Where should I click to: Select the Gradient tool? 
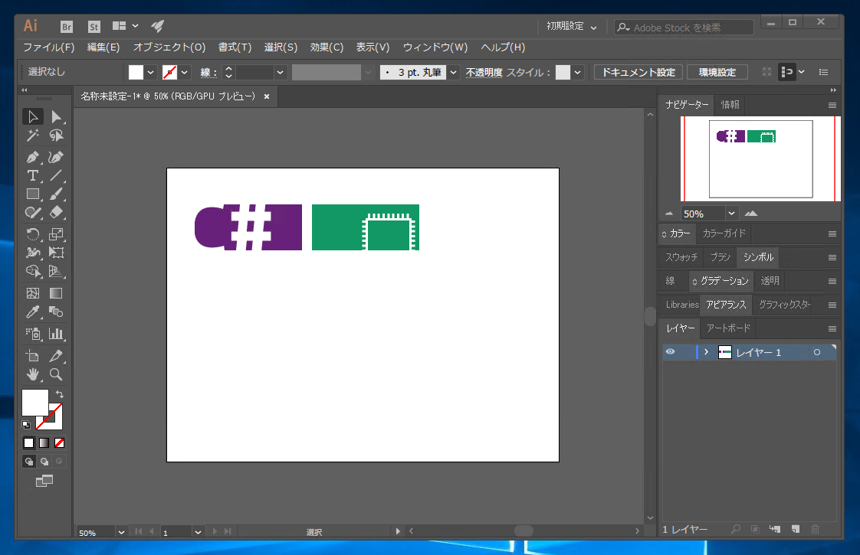tap(56, 293)
